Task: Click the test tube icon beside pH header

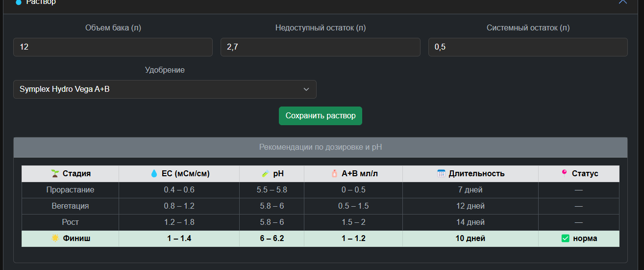Action: click(265, 173)
